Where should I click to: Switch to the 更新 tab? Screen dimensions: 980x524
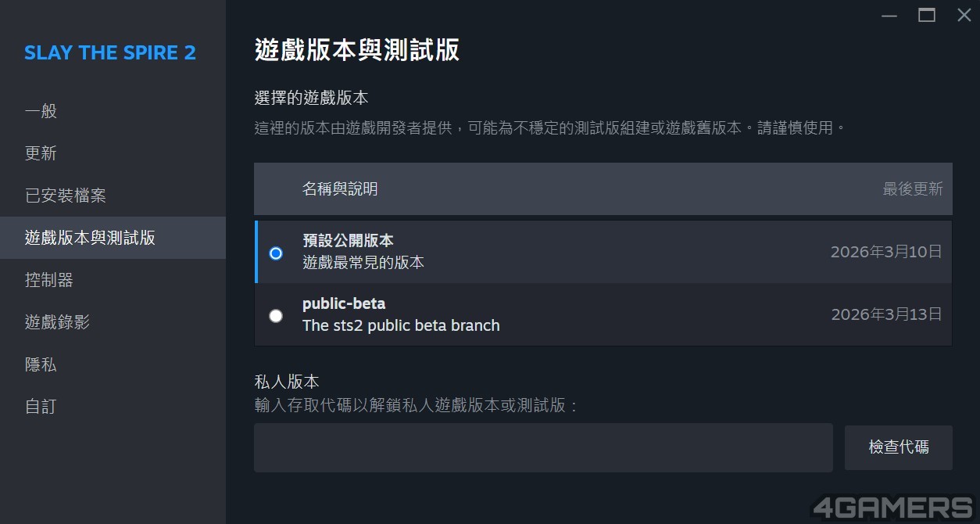pos(41,153)
